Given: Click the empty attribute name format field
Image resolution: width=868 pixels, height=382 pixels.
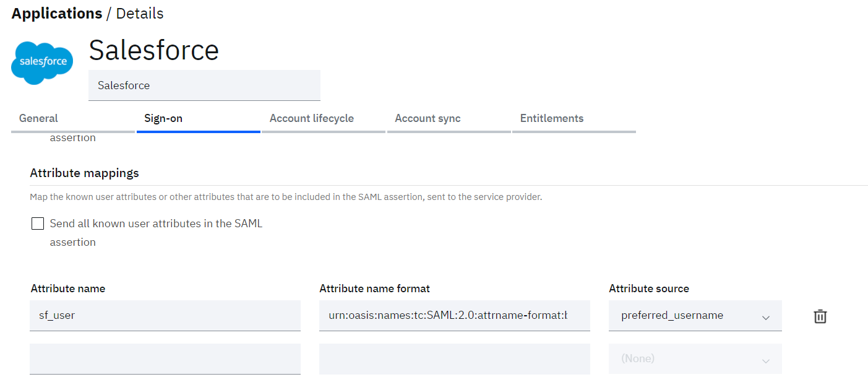Looking at the screenshot, I should (454, 358).
